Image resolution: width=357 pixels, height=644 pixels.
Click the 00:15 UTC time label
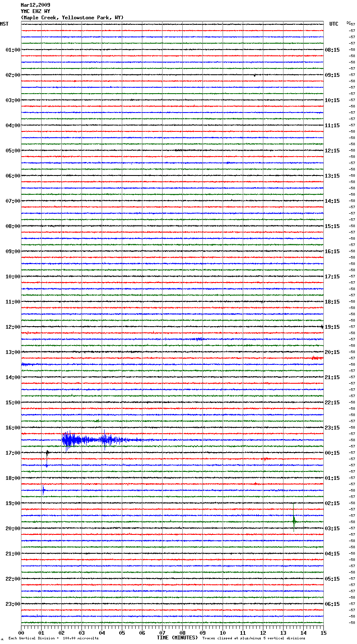point(332,453)
